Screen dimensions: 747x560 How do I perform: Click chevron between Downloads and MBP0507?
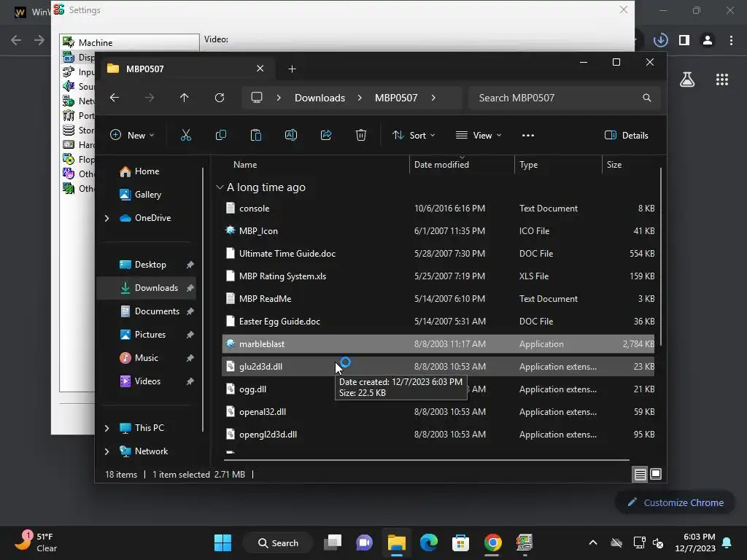pyautogui.click(x=360, y=98)
